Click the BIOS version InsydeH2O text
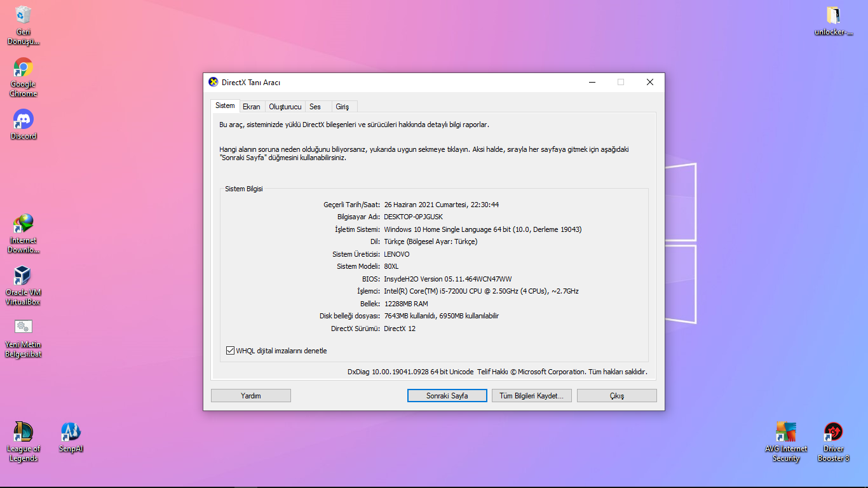This screenshot has height=488, width=868. pyautogui.click(x=448, y=279)
